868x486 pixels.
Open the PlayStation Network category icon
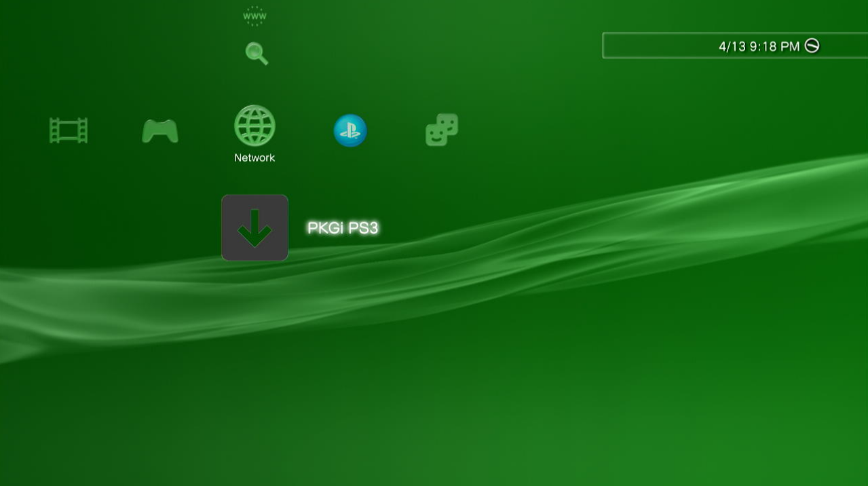pyautogui.click(x=350, y=130)
